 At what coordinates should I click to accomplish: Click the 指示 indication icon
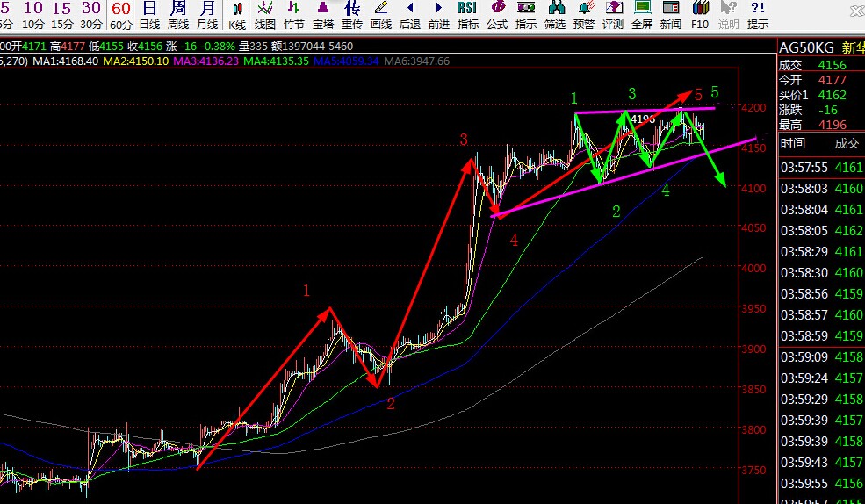point(526,15)
